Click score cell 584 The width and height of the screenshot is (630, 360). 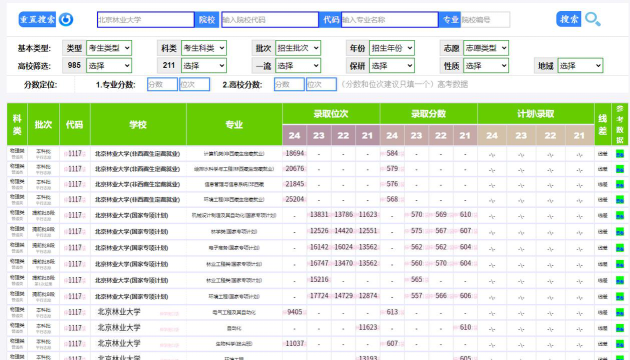(392, 153)
